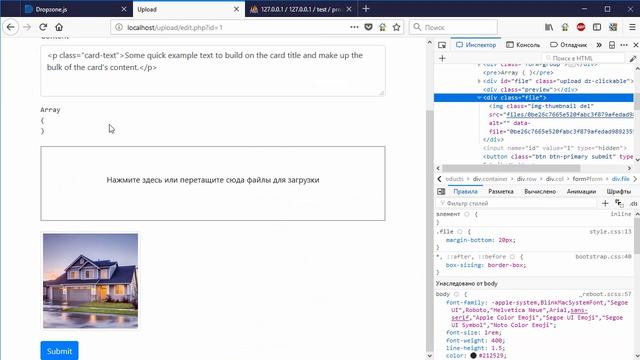Open the Правила rules tab
This screenshot has width=640, height=360.
tap(465, 191)
